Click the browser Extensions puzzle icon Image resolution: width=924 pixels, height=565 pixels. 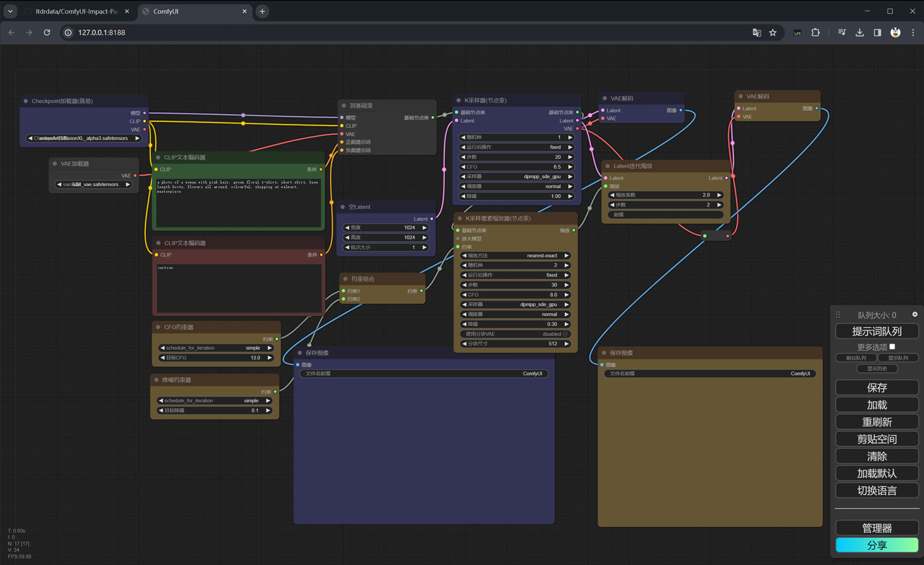pos(816,33)
